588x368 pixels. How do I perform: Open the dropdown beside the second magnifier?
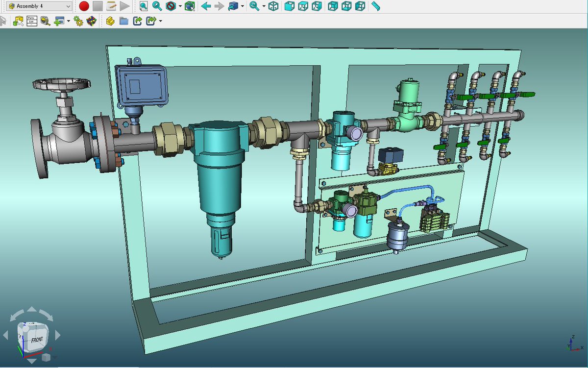pyautogui.click(x=264, y=7)
